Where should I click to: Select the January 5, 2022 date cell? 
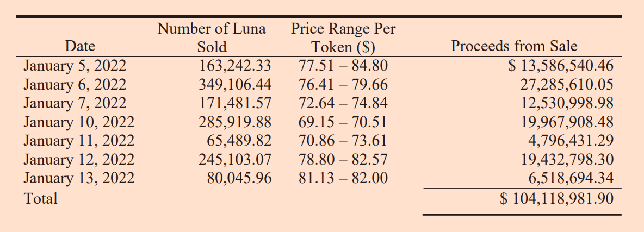[75, 66]
